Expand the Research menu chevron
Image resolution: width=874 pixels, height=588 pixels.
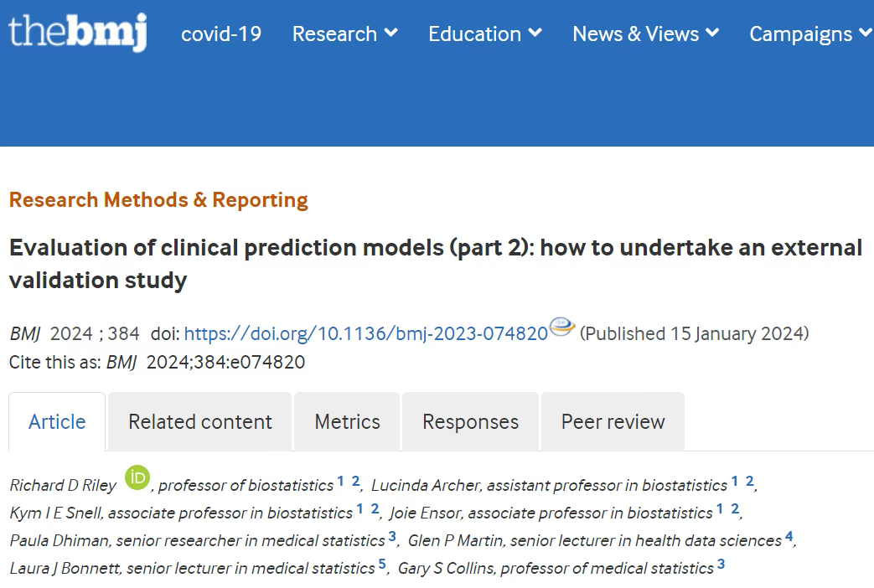click(391, 33)
